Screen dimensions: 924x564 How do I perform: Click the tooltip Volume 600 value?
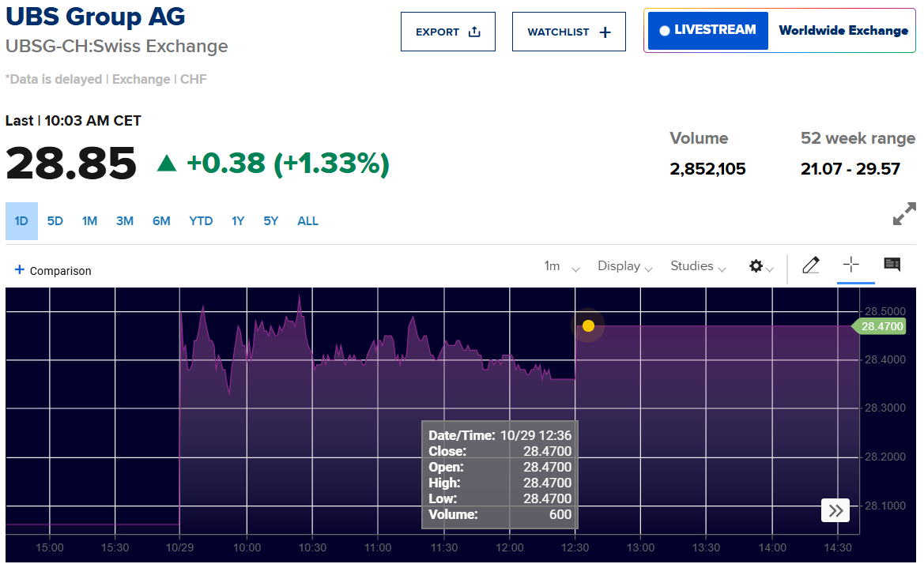[x=560, y=514]
